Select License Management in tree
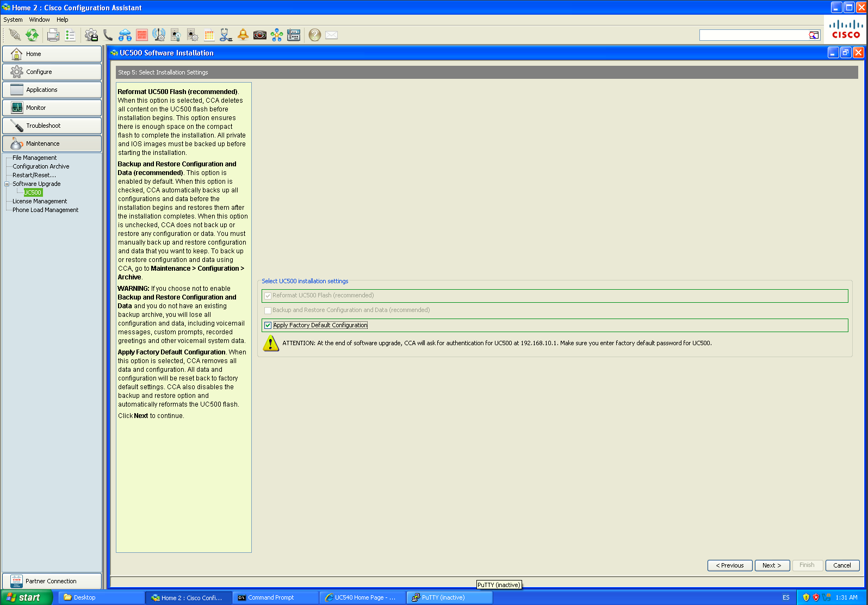This screenshot has width=868, height=605. (40, 201)
